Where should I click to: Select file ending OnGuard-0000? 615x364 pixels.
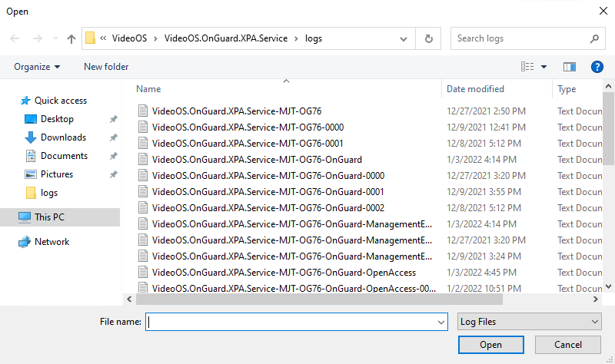[268, 176]
